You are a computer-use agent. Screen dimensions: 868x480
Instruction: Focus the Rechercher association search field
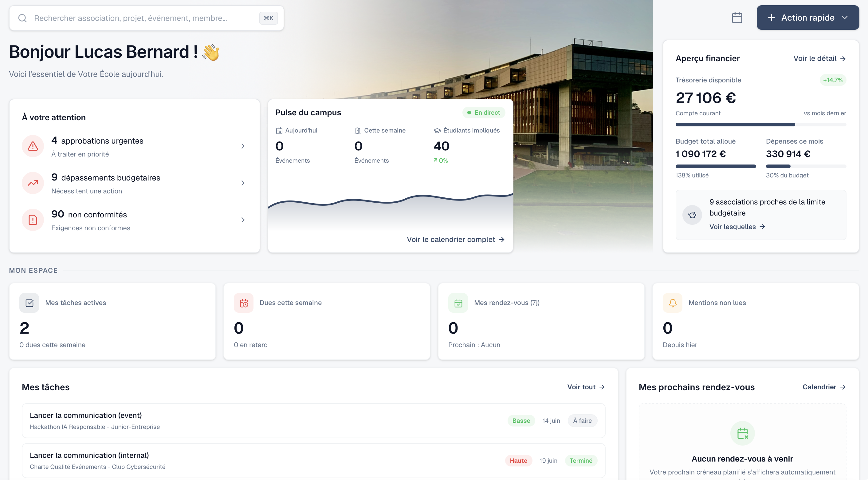coord(146,18)
